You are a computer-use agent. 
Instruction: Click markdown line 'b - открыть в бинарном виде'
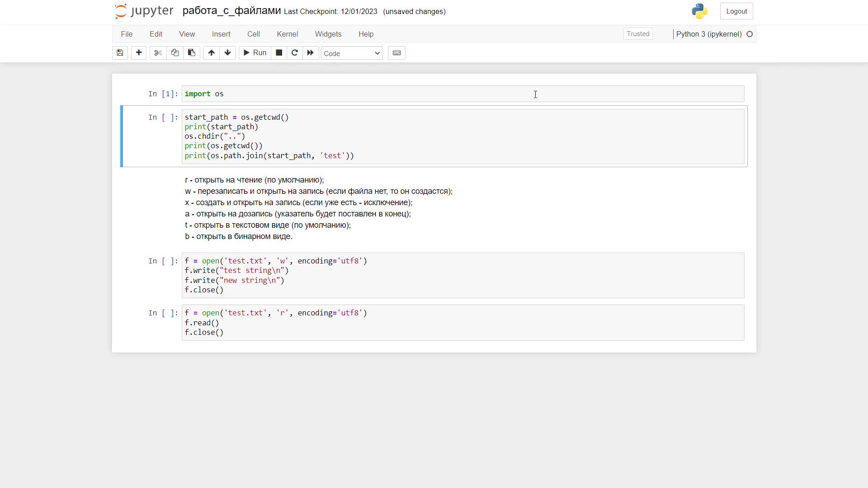(239, 236)
